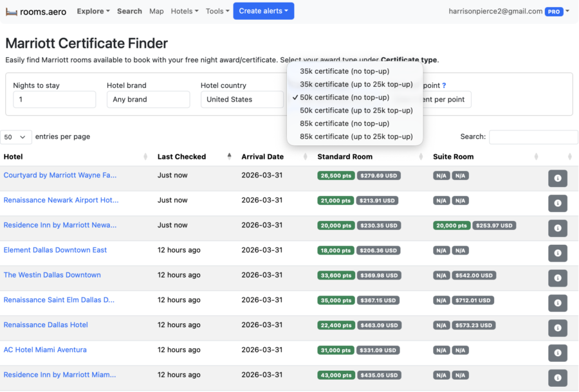Open info for AC Hotel Miami Aventura
Image resolution: width=579 pixels, height=392 pixels.
click(x=558, y=353)
